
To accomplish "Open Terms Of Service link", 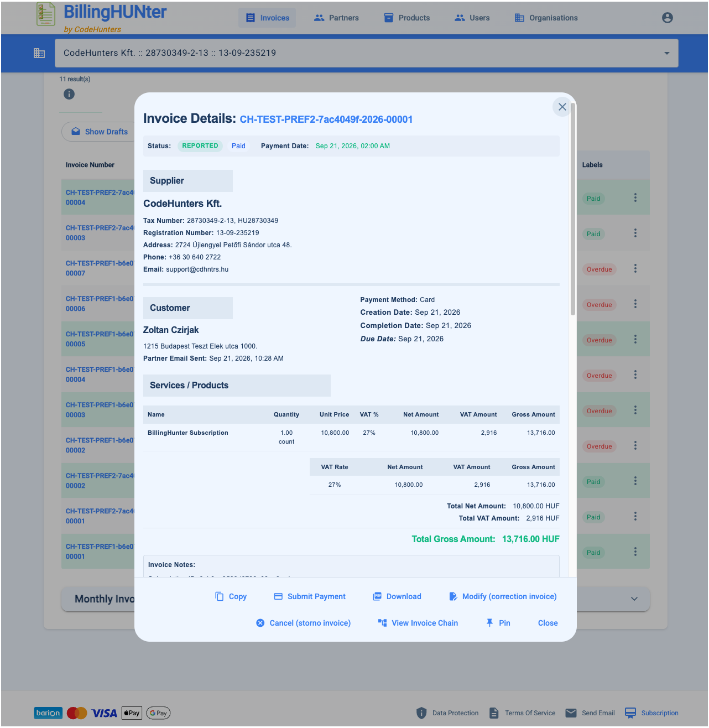I will [522, 713].
